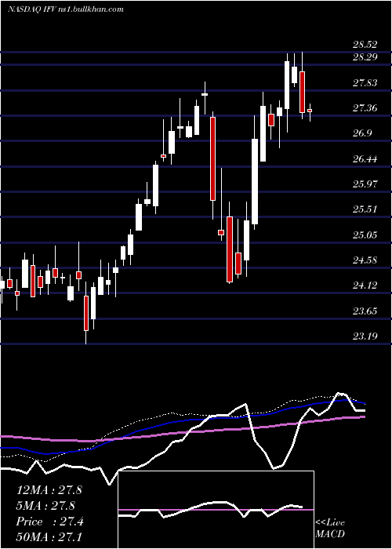Screen dimensions: 392x549
Task: Click the 5MA : 27.8 readout
Action: pyautogui.click(x=46, y=506)
